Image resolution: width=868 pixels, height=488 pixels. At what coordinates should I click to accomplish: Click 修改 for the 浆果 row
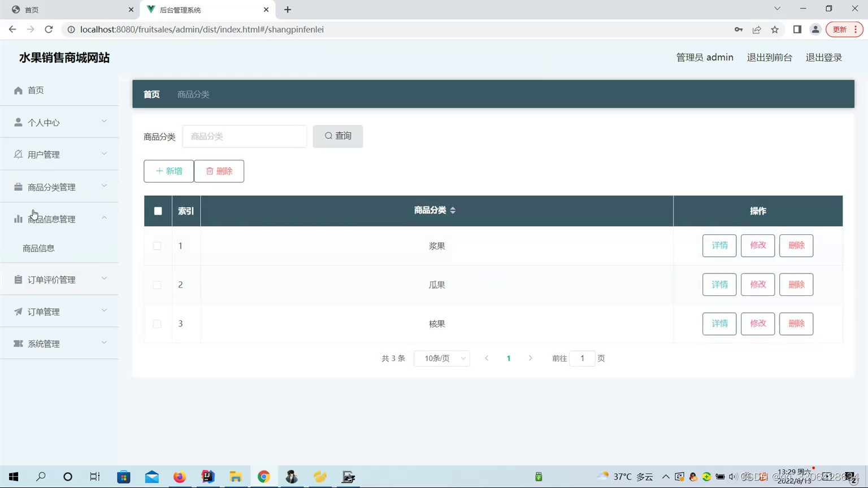(x=758, y=246)
